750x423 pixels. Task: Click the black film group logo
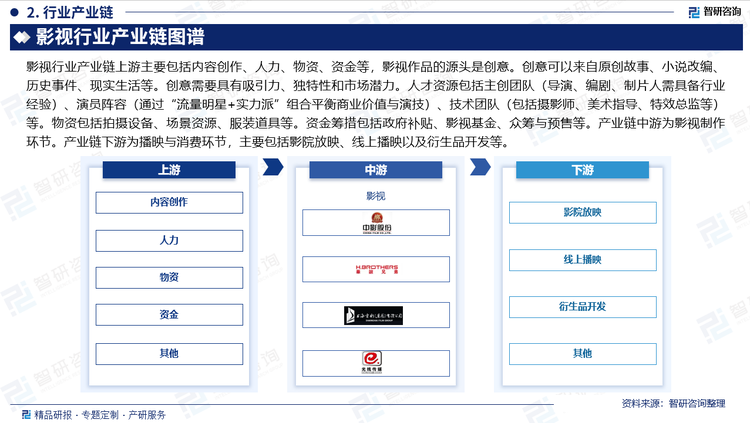click(x=373, y=315)
